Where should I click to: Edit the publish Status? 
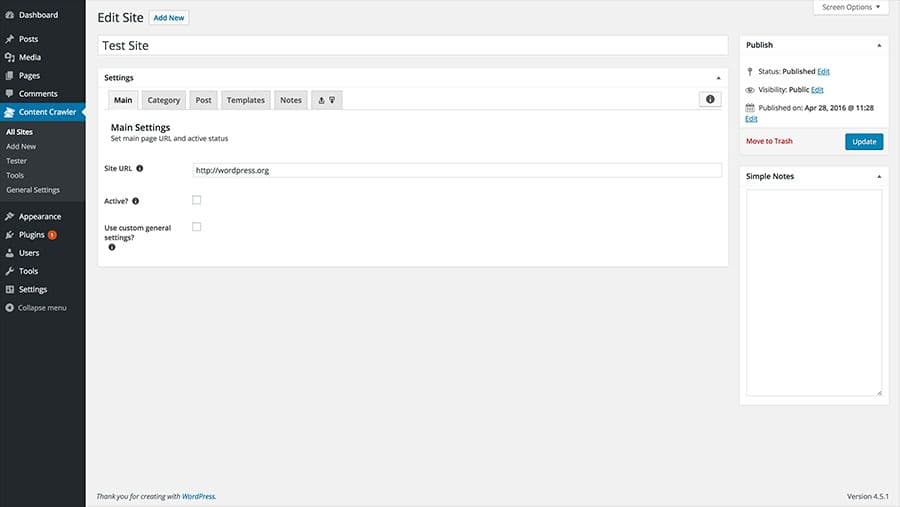tap(823, 71)
